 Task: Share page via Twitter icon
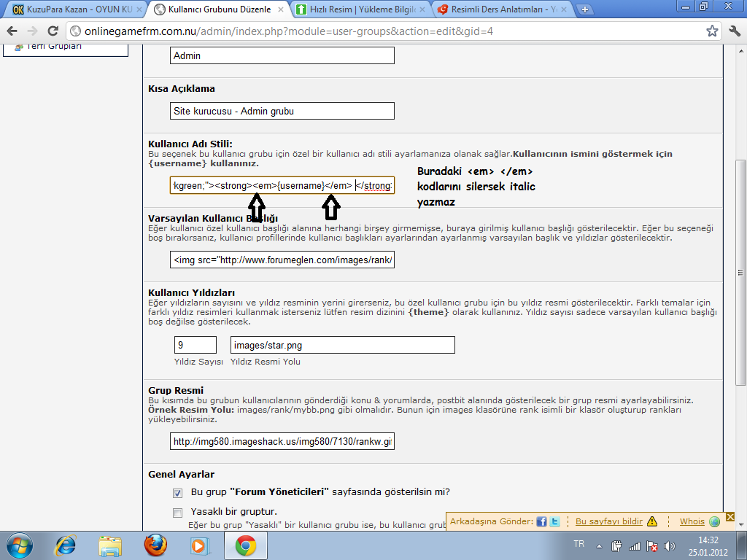554,521
